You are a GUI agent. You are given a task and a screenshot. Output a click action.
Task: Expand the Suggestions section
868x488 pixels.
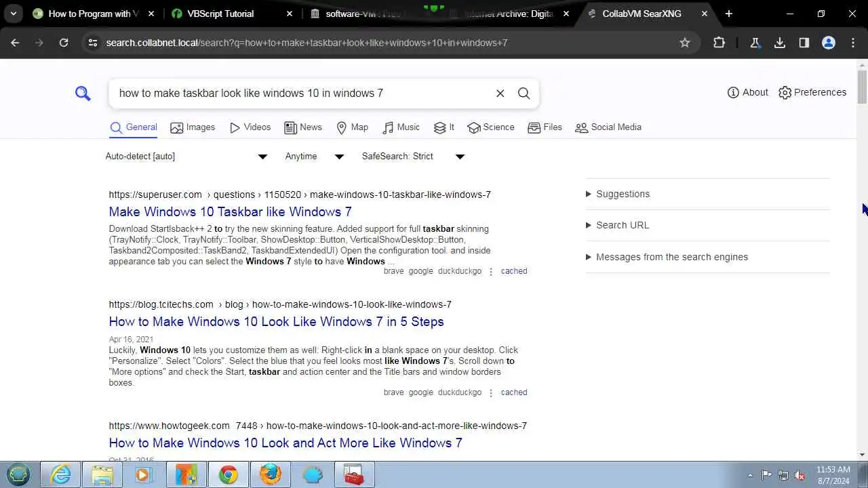618,194
